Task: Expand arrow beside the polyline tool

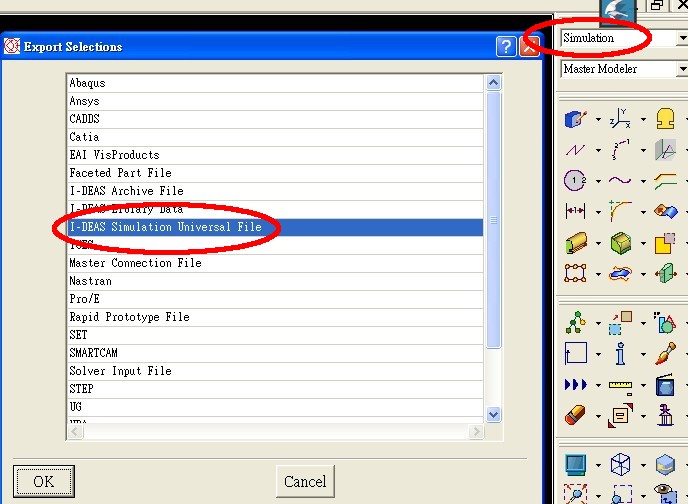Action: click(598, 150)
